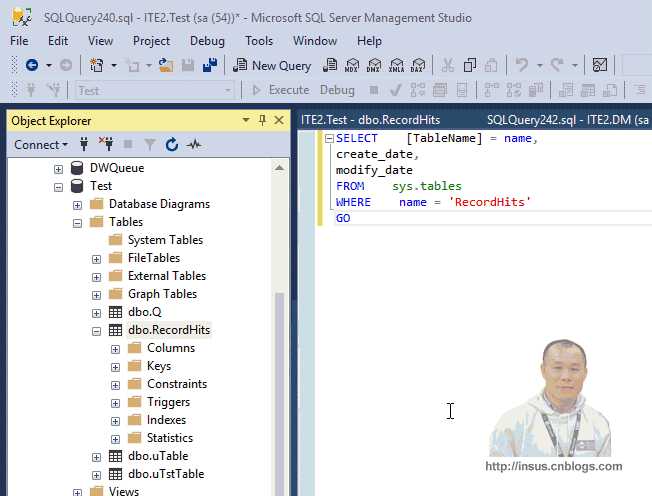Collapse the SELECT statement outline
Screen dimensions: 652x496
click(x=329, y=138)
